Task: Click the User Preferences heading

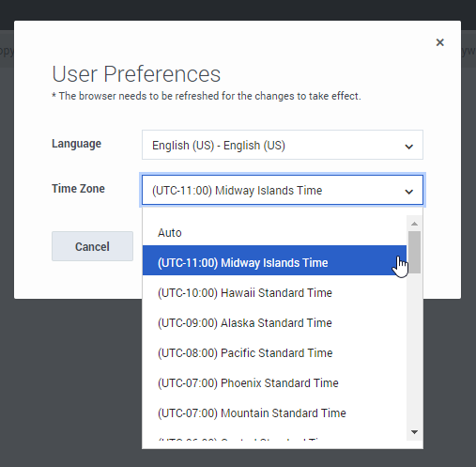Action: [x=136, y=74]
